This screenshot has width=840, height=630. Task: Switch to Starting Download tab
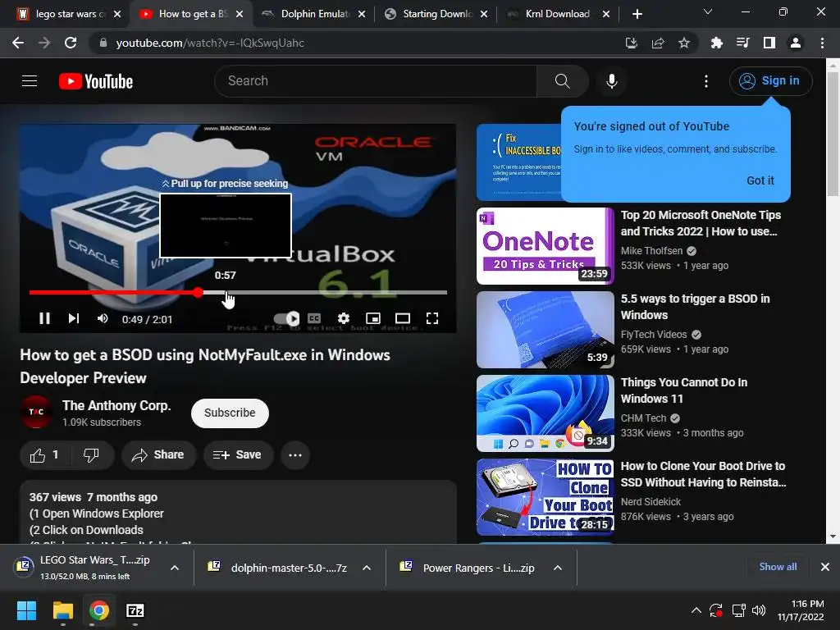436,14
